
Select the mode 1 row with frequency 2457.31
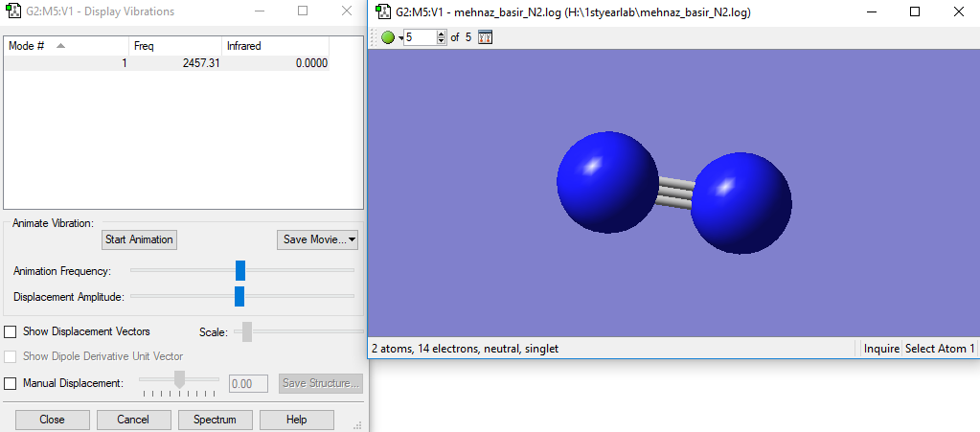167,63
